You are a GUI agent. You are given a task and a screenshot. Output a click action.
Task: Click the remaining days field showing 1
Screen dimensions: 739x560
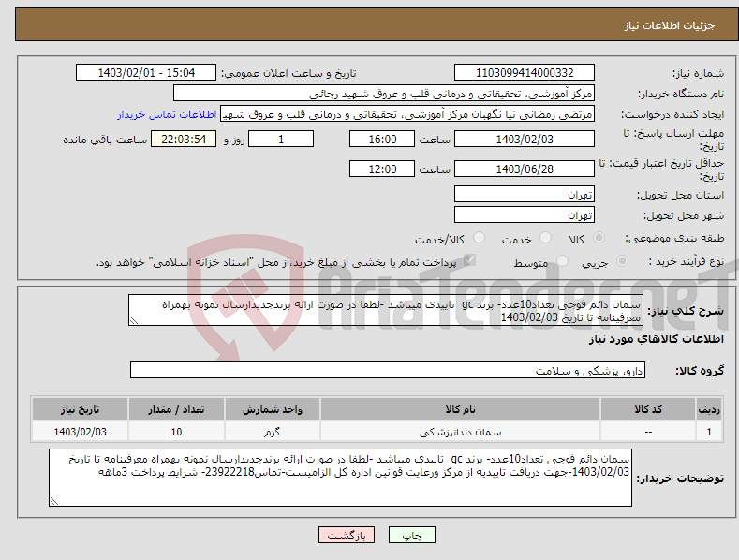coord(281,139)
